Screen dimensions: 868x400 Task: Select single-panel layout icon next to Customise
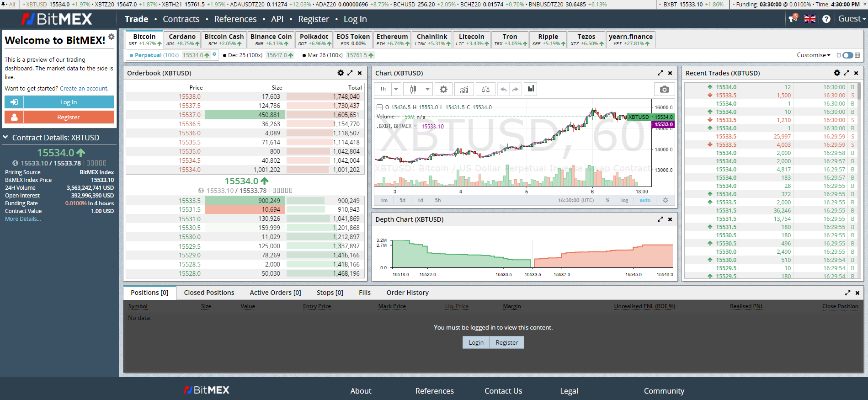[839, 55]
